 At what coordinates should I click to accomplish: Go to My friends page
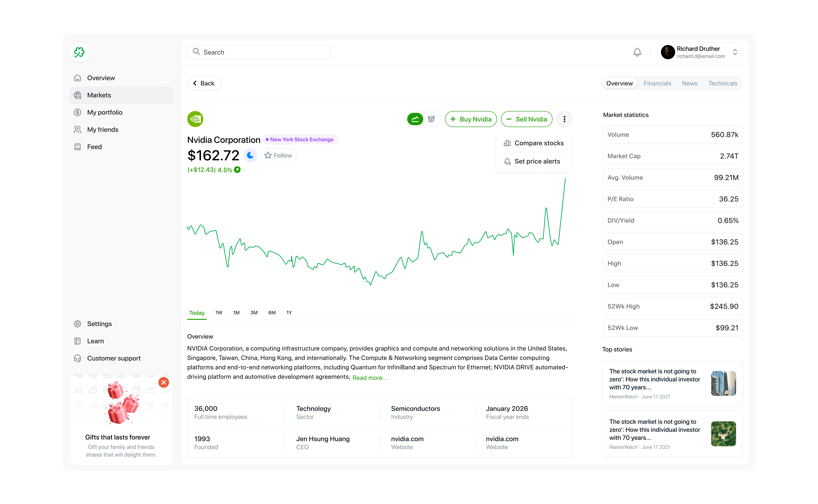121,130
